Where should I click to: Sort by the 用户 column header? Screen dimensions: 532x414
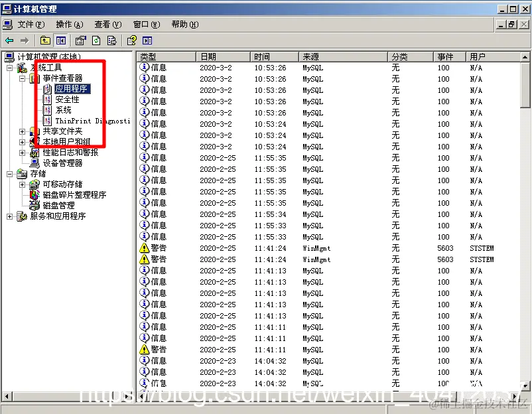[493, 56]
